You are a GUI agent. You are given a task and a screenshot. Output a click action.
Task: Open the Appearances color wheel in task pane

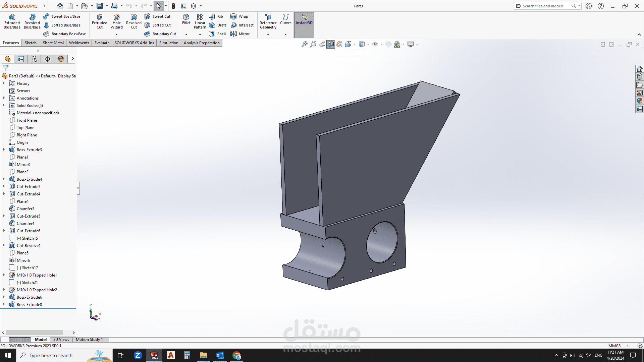640,101
